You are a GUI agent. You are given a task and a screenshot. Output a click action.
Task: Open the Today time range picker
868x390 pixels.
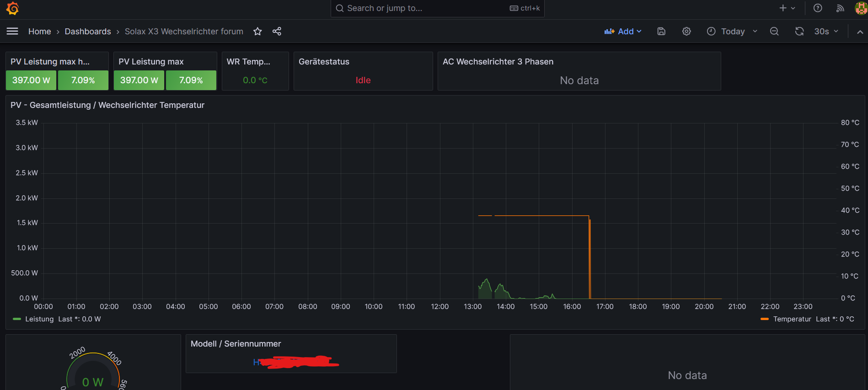click(732, 31)
